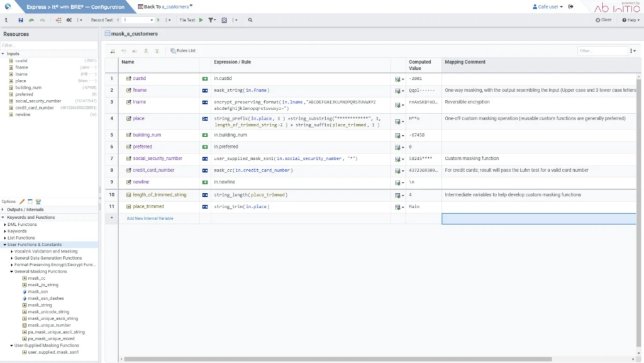Go to previous Record Test record
Image resolution: width=644 pixels, height=363 pixels.
click(x=118, y=20)
